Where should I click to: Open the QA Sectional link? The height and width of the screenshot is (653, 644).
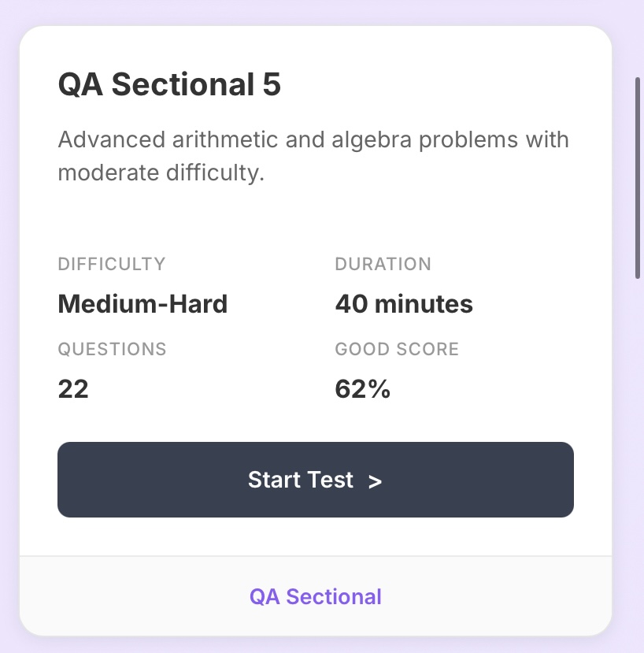coord(316,596)
